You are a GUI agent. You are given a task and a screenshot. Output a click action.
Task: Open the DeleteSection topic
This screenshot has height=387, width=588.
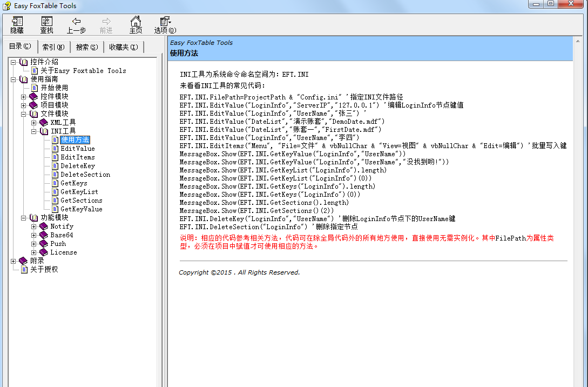85,174
